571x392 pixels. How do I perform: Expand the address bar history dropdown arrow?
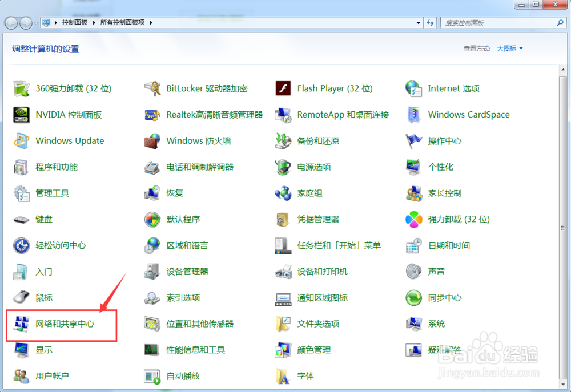tap(418, 23)
